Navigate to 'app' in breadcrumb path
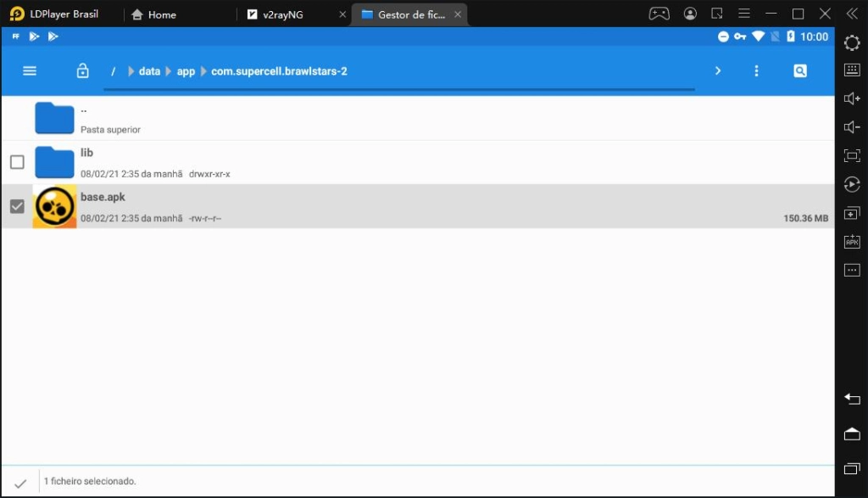This screenshot has height=498, width=868. pyautogui.click(x=186, y=71)
